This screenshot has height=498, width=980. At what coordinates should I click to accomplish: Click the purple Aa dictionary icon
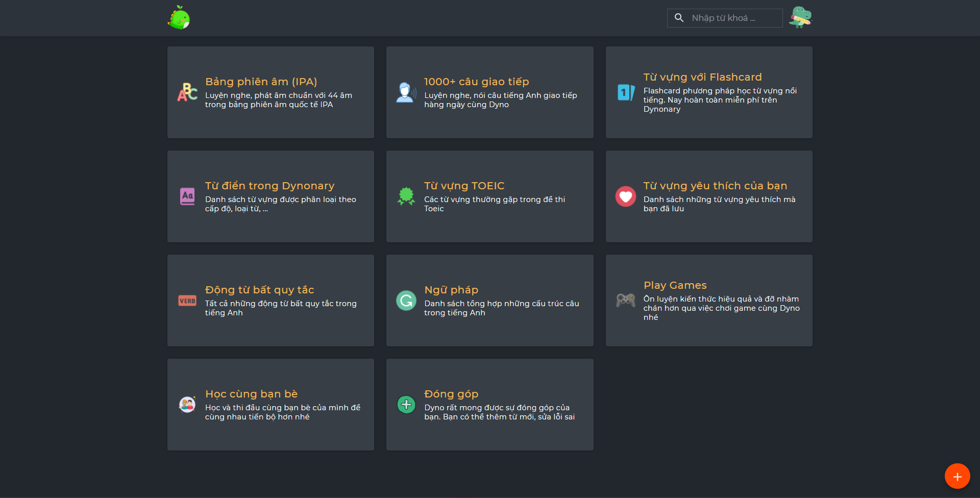point(187,196)
